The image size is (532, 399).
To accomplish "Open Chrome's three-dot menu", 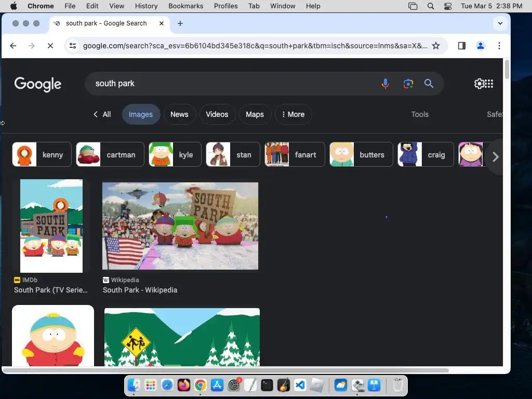I will point(499,46).
